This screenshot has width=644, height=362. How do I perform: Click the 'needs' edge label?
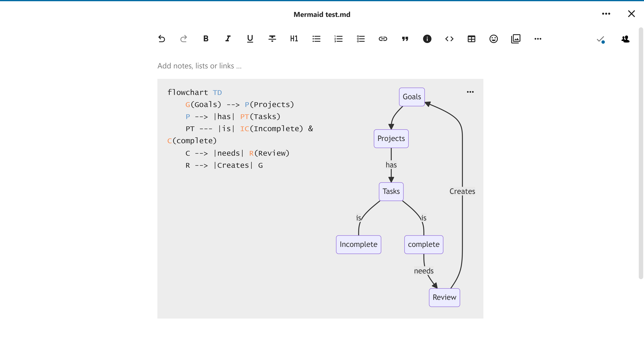tap(424, 271)
